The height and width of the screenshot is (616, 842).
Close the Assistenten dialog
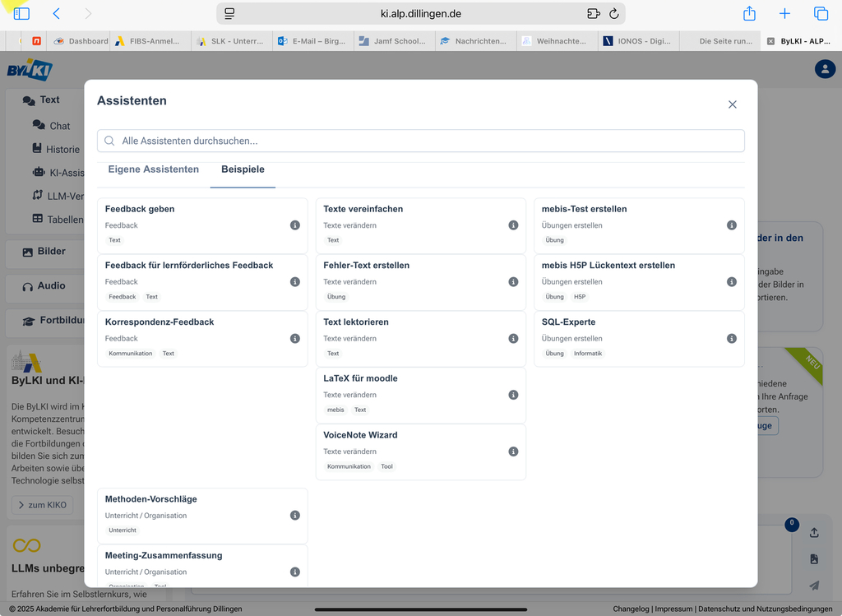[x=733, y=104]
